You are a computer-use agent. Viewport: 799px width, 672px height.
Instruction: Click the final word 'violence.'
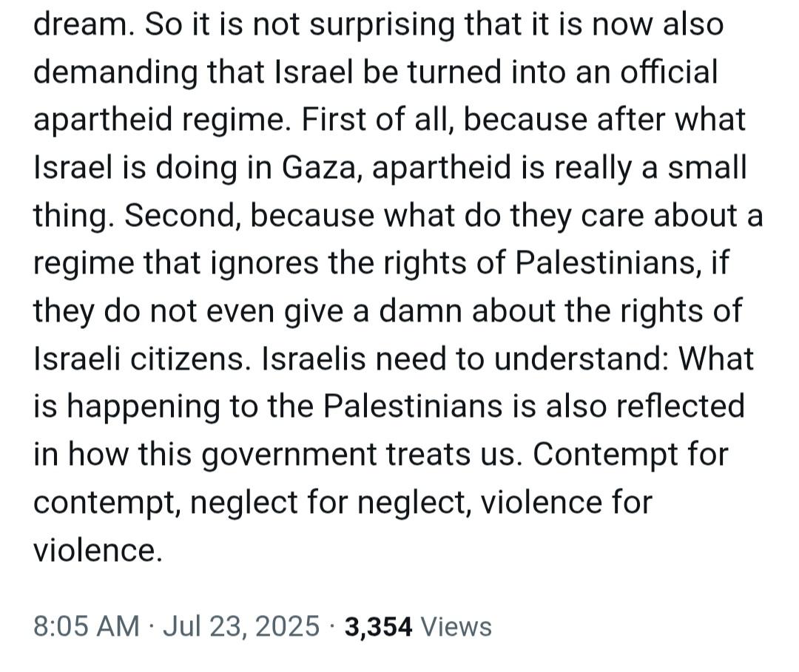coord(98,550)
